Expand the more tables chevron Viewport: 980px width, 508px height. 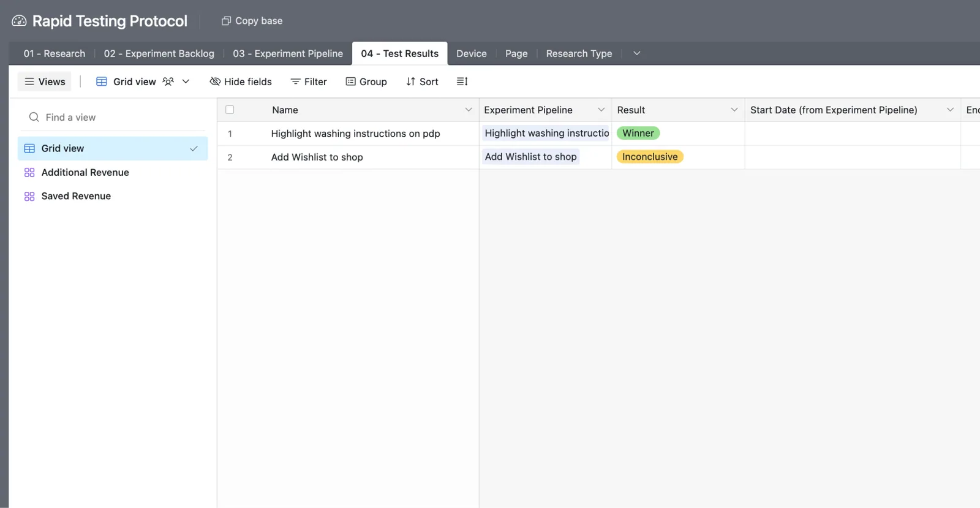[637, 53]
